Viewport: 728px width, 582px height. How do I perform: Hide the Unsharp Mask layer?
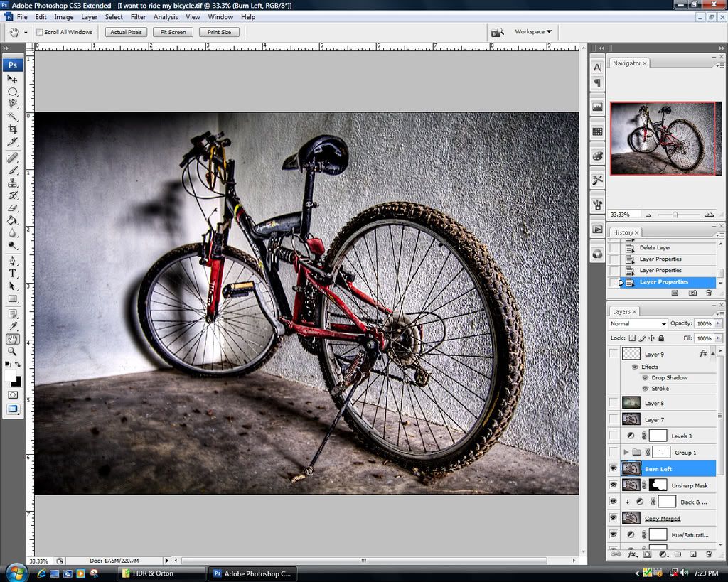point(614,485)
